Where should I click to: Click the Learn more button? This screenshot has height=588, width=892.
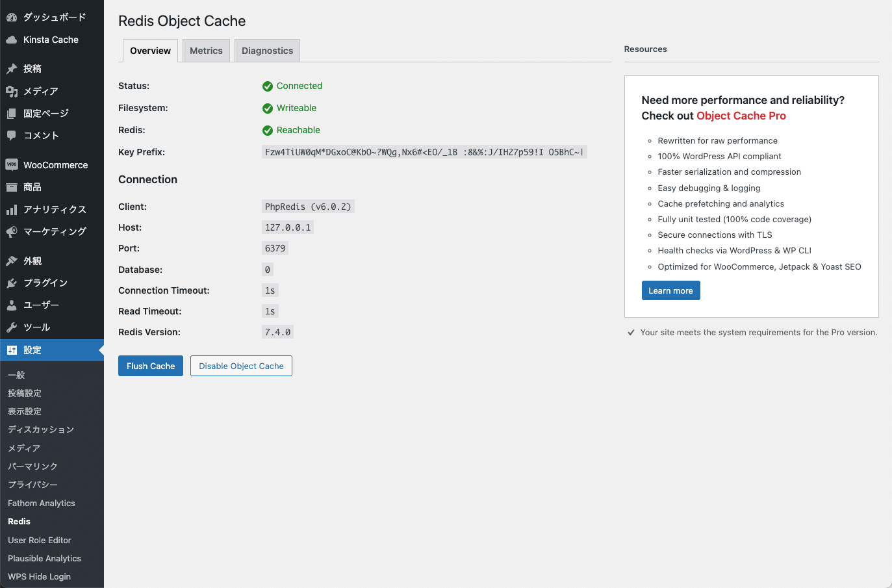tap(670, 290)
